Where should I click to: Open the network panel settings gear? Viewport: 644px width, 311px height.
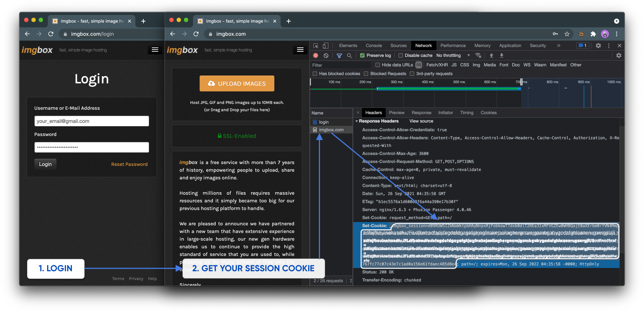pos(618,55)
